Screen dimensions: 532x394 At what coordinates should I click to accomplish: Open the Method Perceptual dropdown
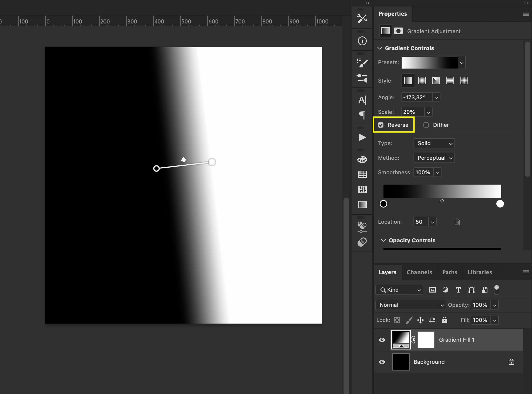coord(434,158)
